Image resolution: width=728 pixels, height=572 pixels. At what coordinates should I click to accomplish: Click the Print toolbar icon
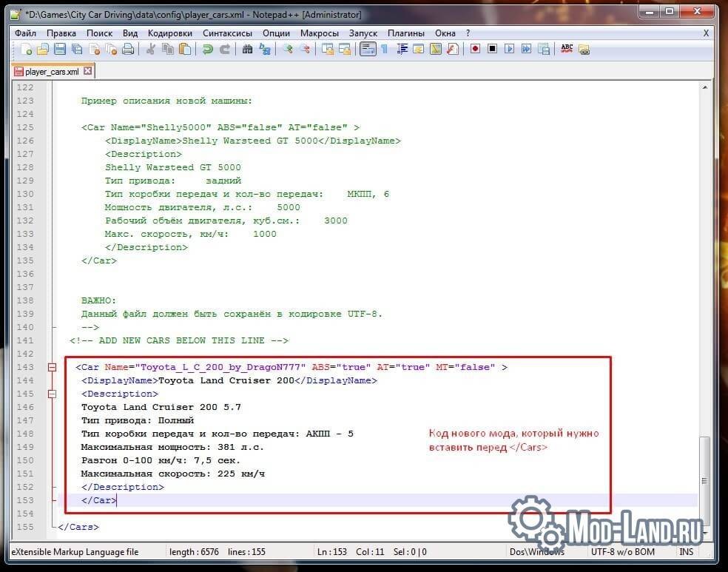[128, 49]
